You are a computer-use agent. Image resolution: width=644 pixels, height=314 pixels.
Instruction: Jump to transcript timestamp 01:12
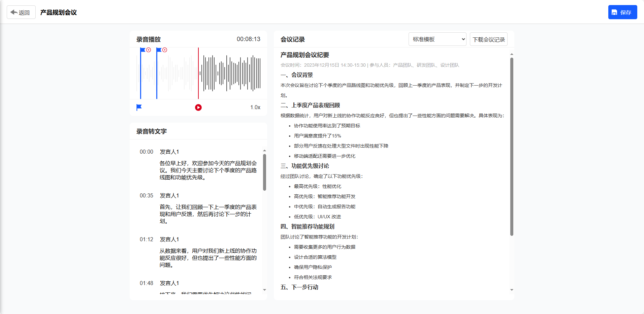[x=147, y=240]
